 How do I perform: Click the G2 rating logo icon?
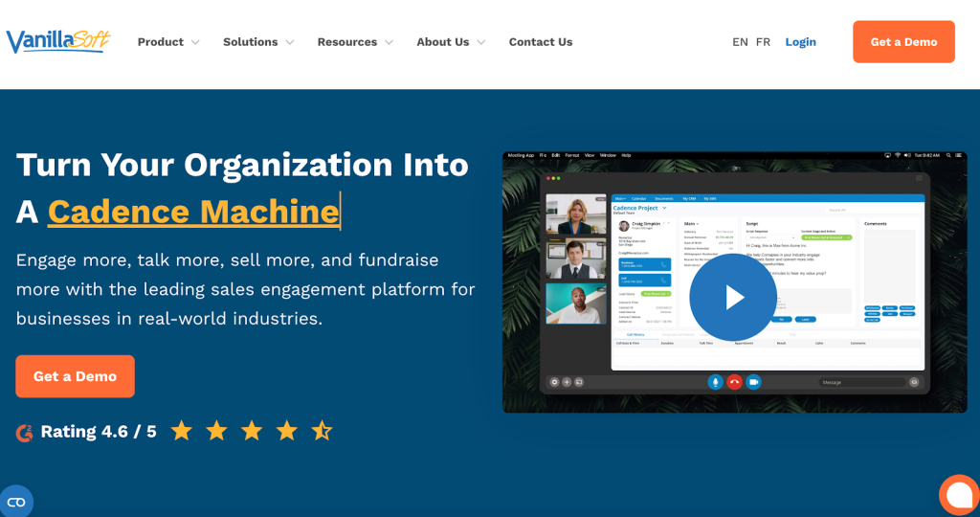point(24,432)
